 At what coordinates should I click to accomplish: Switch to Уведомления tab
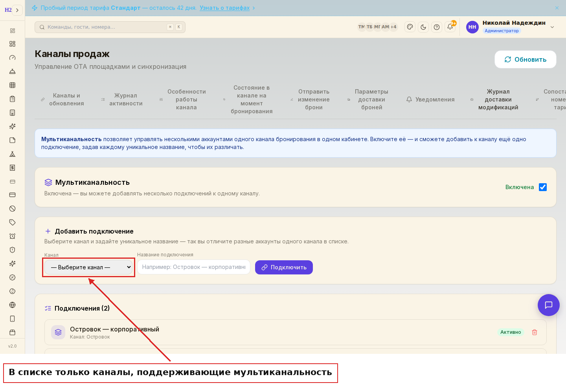[430, 99]
